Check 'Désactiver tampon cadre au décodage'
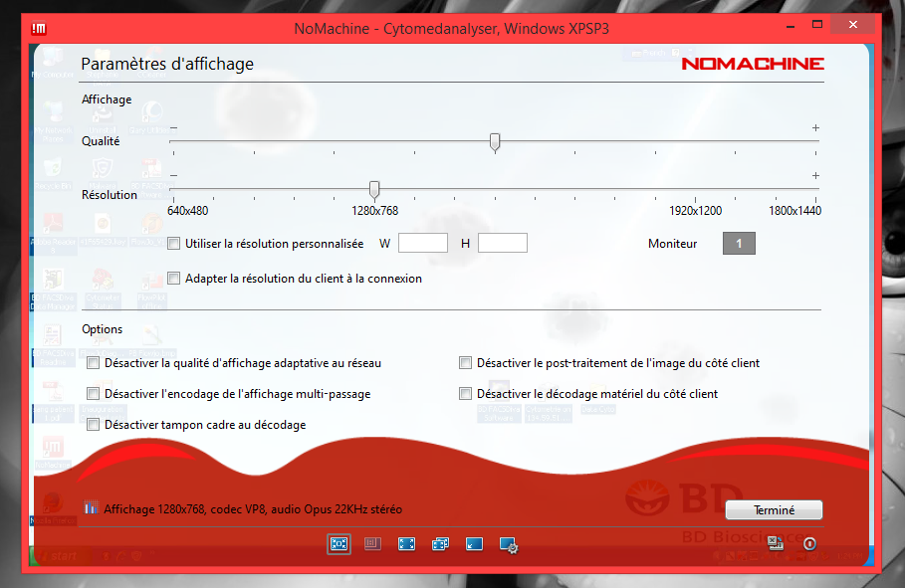Viewport: 905px width, 588px height. tap(93, 425)
